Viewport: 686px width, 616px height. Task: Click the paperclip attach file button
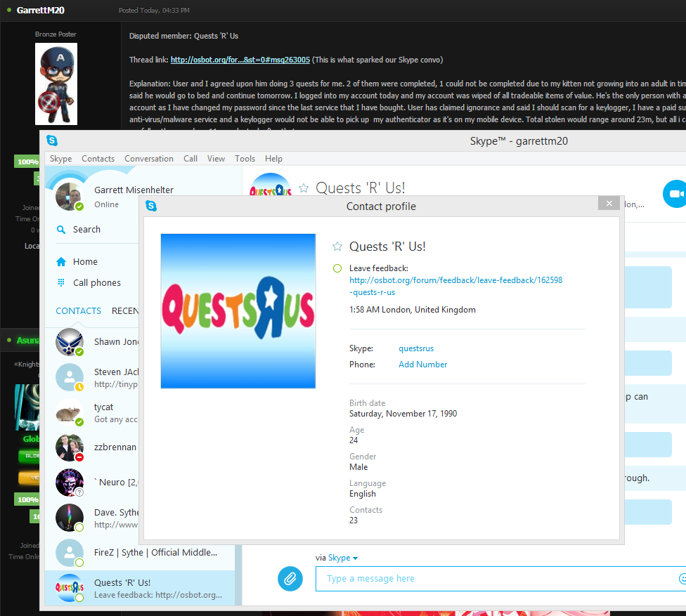[x=290, y=578]
